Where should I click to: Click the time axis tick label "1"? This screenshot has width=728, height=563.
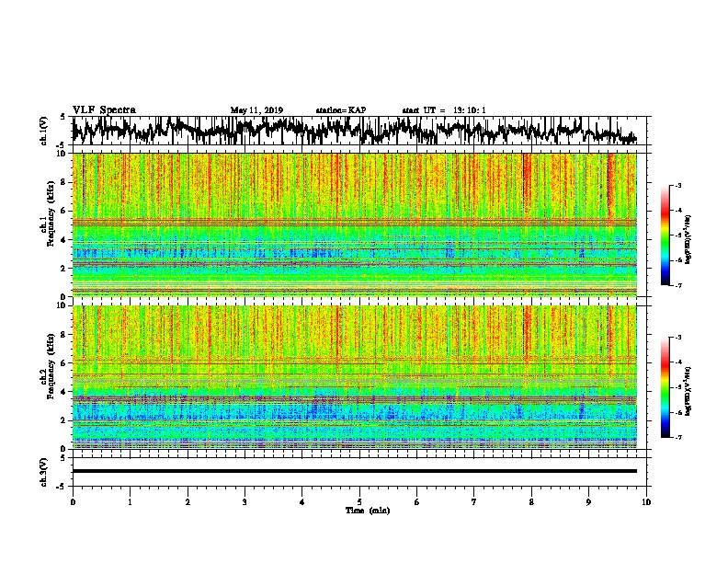(x=130, y=502)
